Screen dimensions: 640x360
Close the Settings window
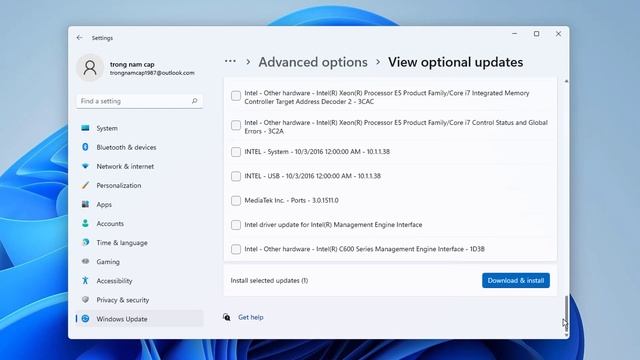pyautogui.click(x=558, y=34)
